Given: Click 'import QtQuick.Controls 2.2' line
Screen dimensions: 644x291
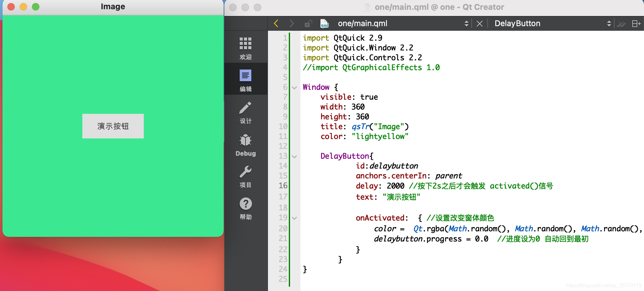Looking at the screenshot, I should tap(362, 58).
